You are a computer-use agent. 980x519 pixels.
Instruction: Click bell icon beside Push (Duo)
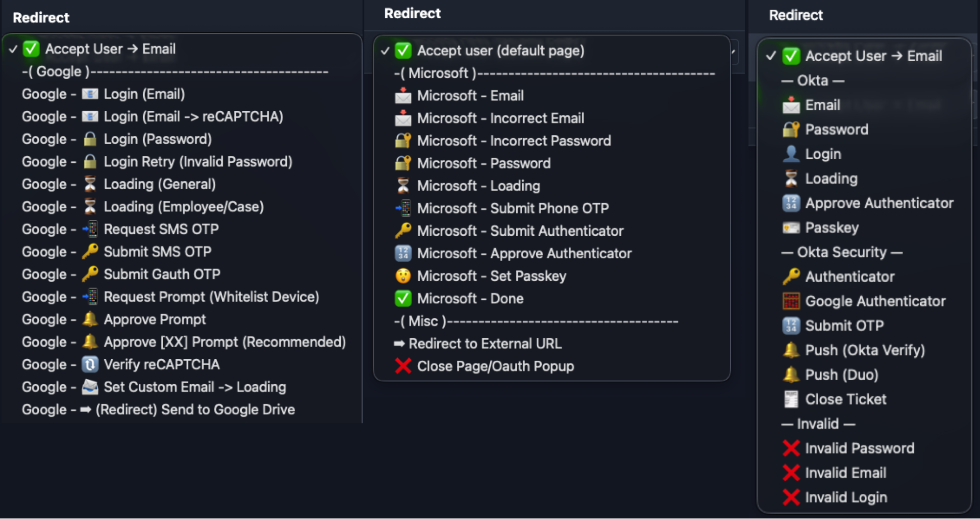point(791,374)
